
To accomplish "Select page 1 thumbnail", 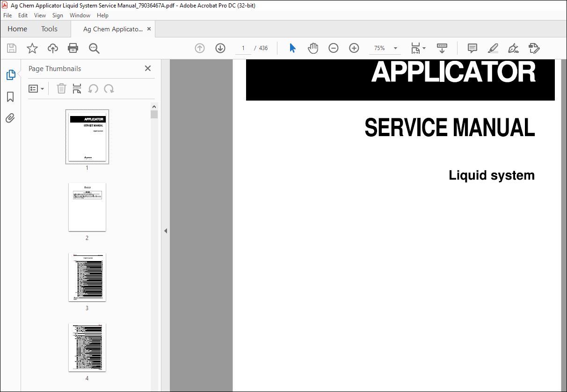I will click(x=87, y=137).
